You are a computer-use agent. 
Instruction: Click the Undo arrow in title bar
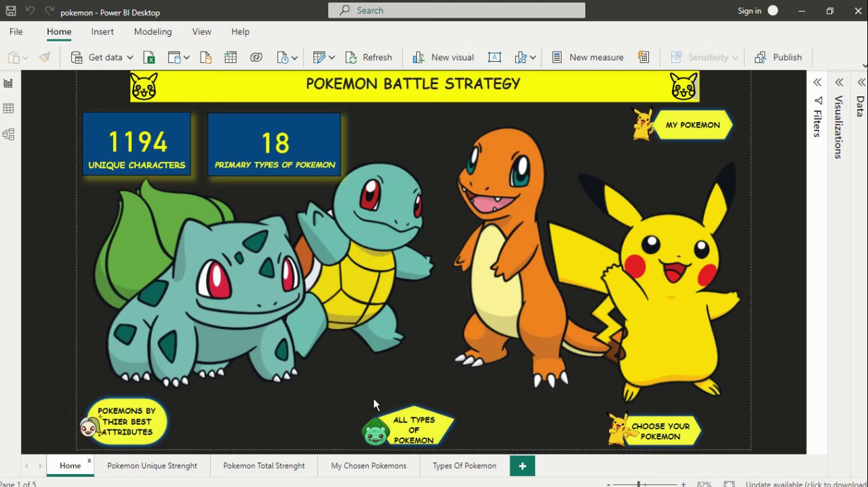pyautogui.click(x=30, y=11)
